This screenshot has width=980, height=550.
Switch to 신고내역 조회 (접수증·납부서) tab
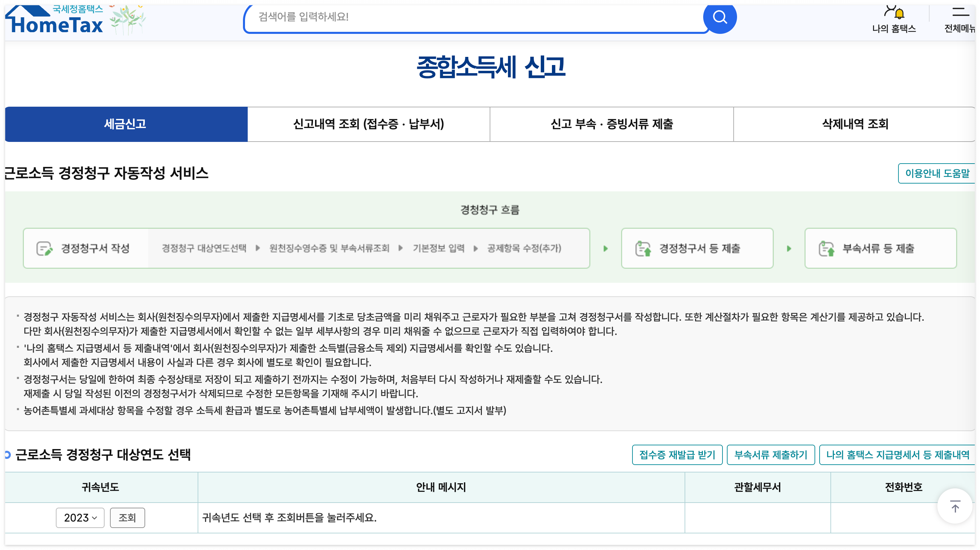368,124
